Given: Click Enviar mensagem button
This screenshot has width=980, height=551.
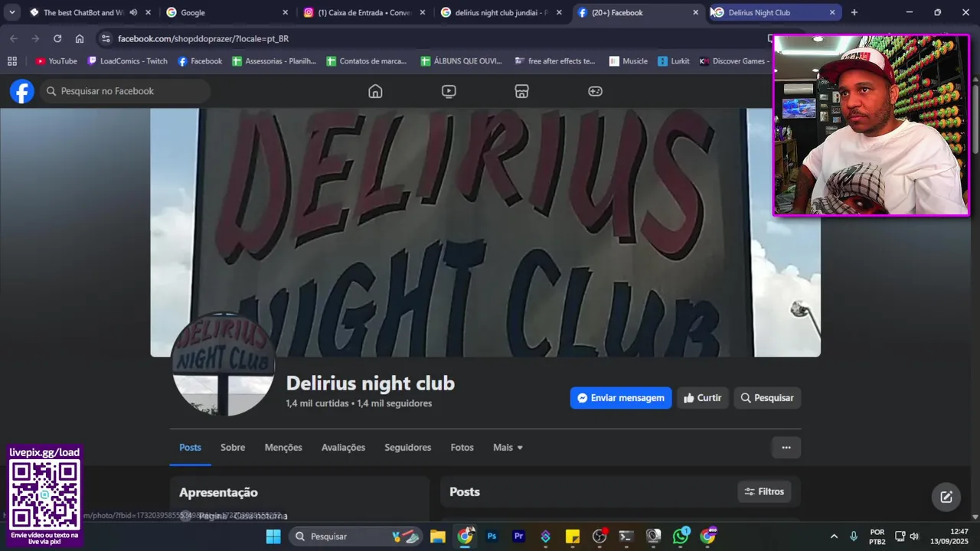Looking at the screenshot, I should click(x=621, y=398).
